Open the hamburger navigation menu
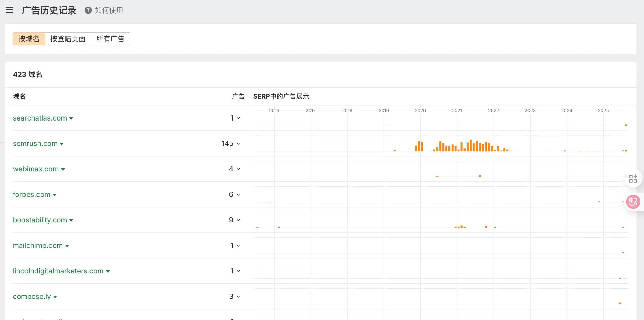Image resolution: width=644 pixels, height=320 pixels. 9,10
